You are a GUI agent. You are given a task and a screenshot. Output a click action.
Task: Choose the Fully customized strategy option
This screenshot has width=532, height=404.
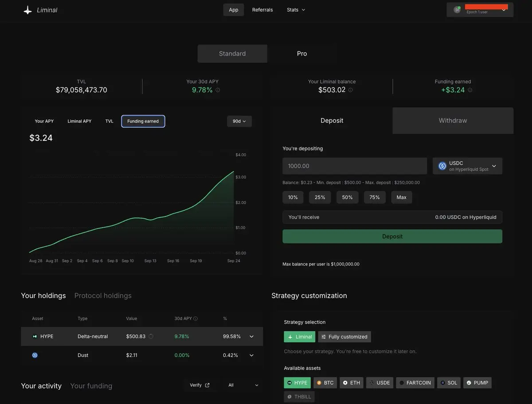point(344,337)
